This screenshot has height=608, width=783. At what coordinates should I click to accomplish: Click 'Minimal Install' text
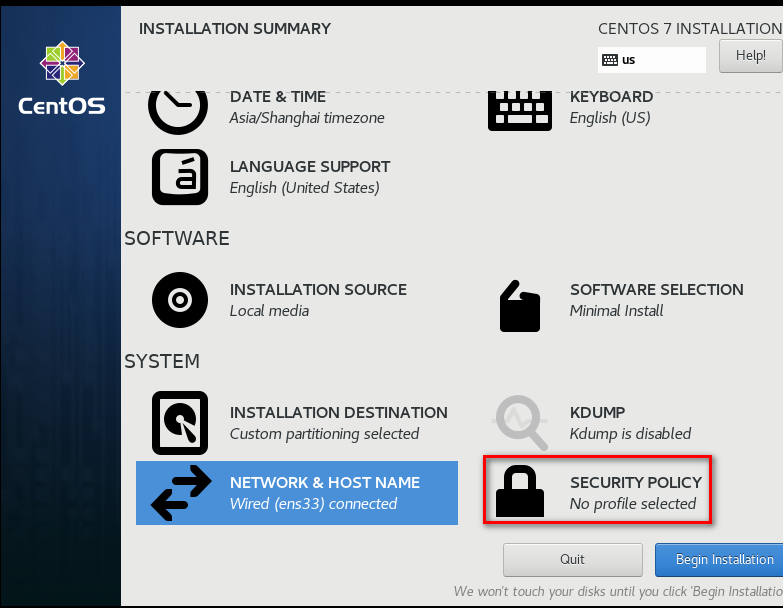pos(616,310)
